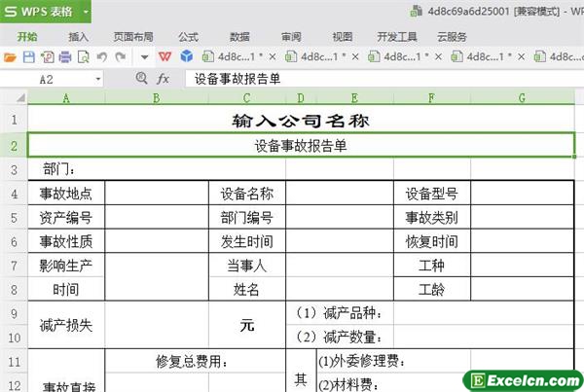Open the 数据 tab
The height and width of the screenshot is (392, 584).
239,37
